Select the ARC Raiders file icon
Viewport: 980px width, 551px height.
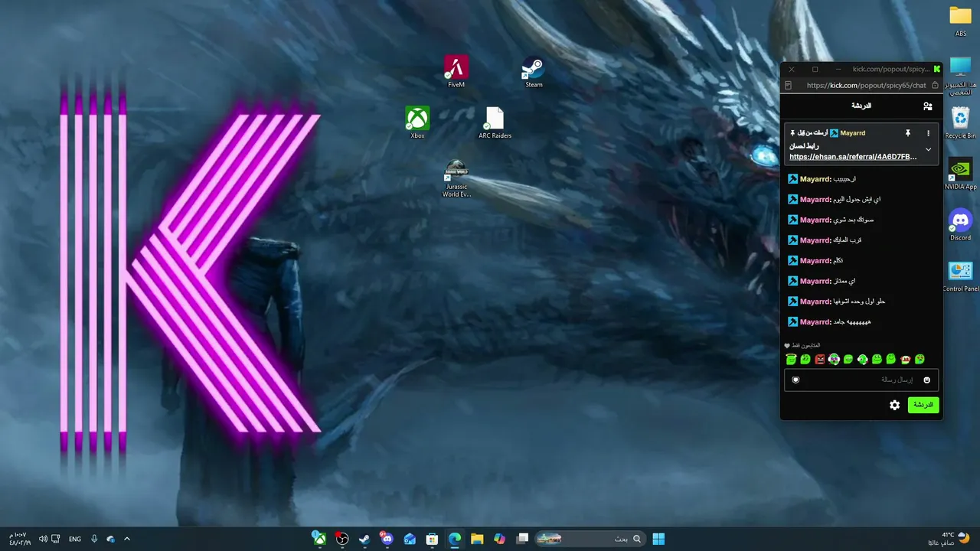[495, 122]
